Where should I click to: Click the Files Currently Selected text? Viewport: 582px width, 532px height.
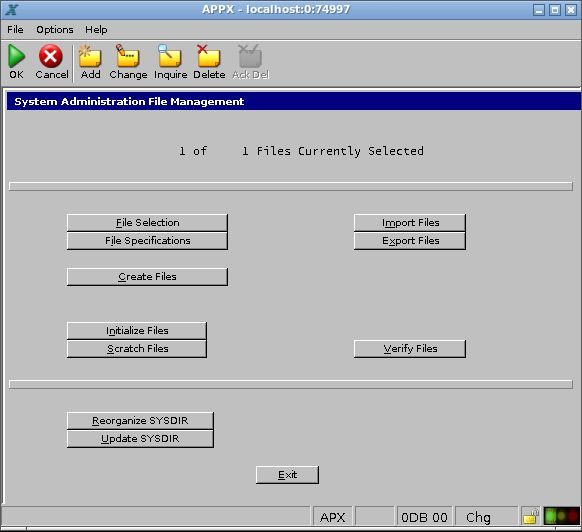pyautogui.click(x=340, y=151)
